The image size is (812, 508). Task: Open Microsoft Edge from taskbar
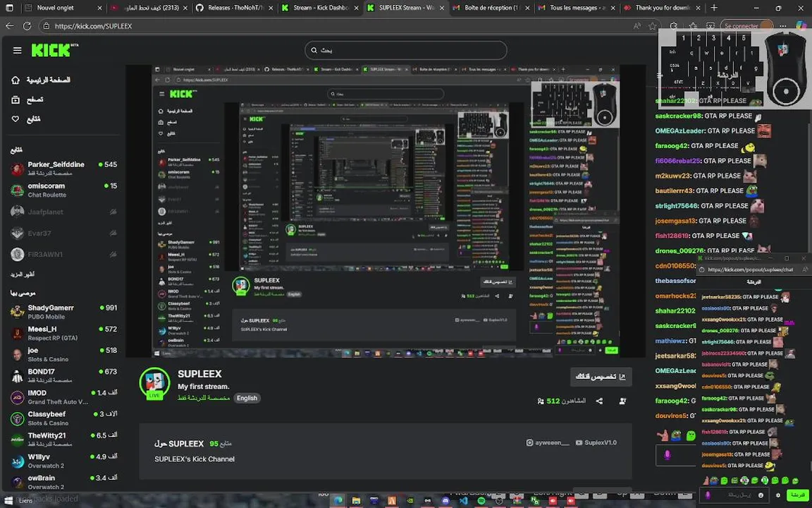click(x=338, y=501)
